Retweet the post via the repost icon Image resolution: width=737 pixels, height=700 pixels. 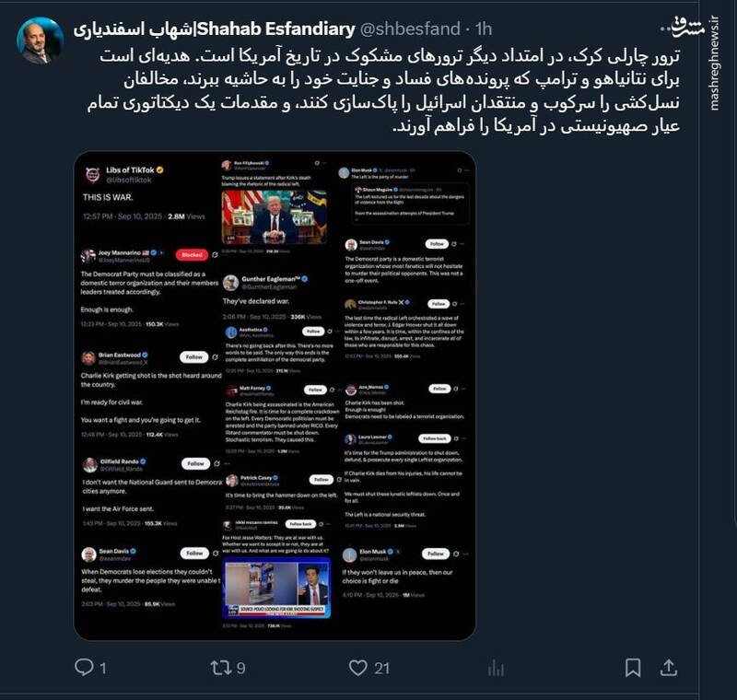coord(220,668)
